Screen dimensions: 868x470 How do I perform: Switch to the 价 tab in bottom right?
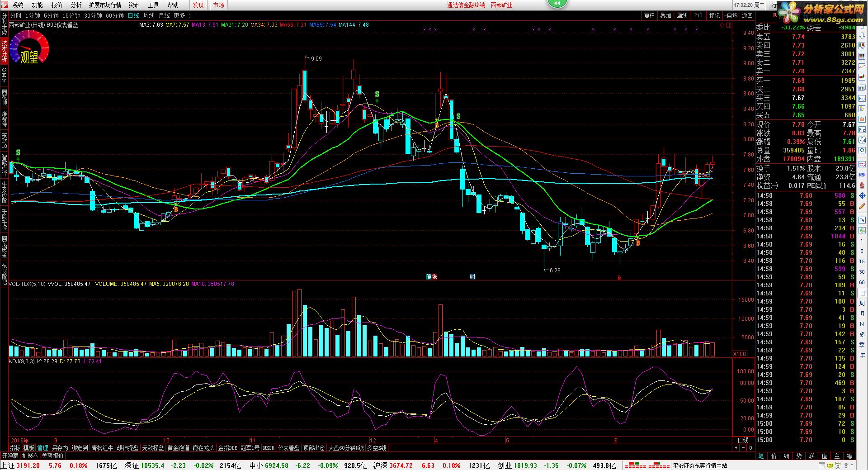[774, 456]
